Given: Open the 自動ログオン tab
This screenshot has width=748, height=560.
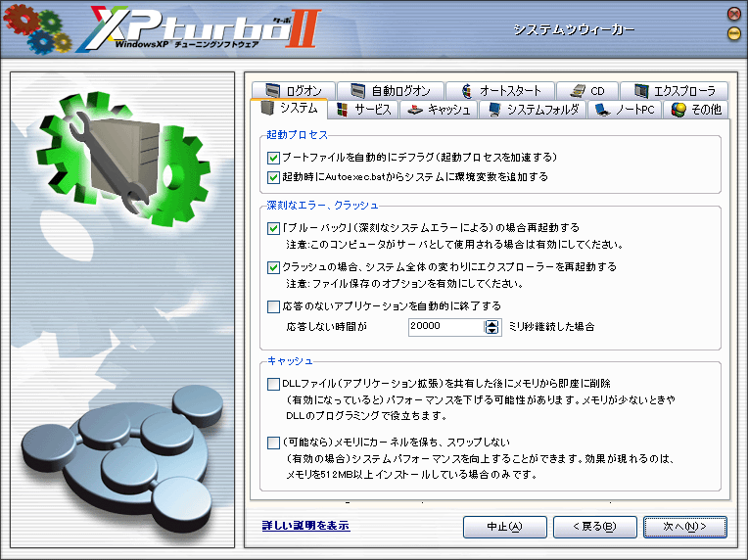Looking at the screenshot, I should pos(391,91).
